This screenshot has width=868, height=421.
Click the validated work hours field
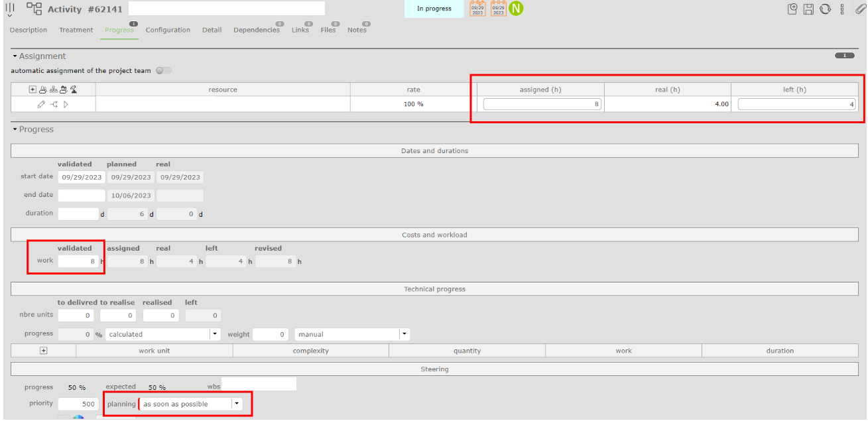click(78, 261)
